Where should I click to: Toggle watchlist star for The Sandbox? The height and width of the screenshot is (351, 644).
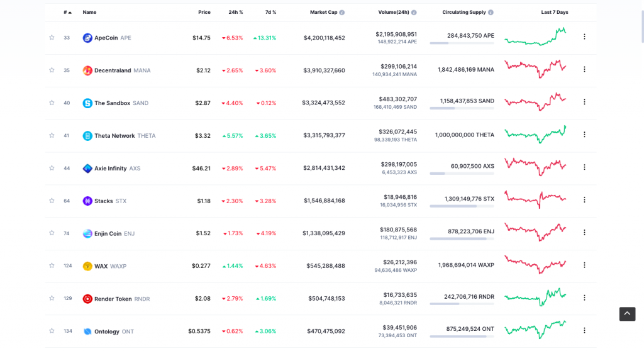pos(52,103)
